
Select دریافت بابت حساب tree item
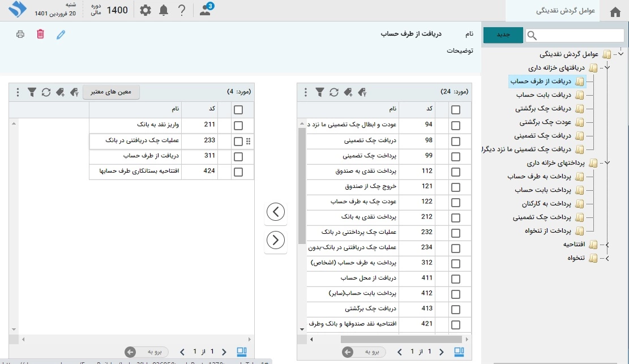point(544,95)
